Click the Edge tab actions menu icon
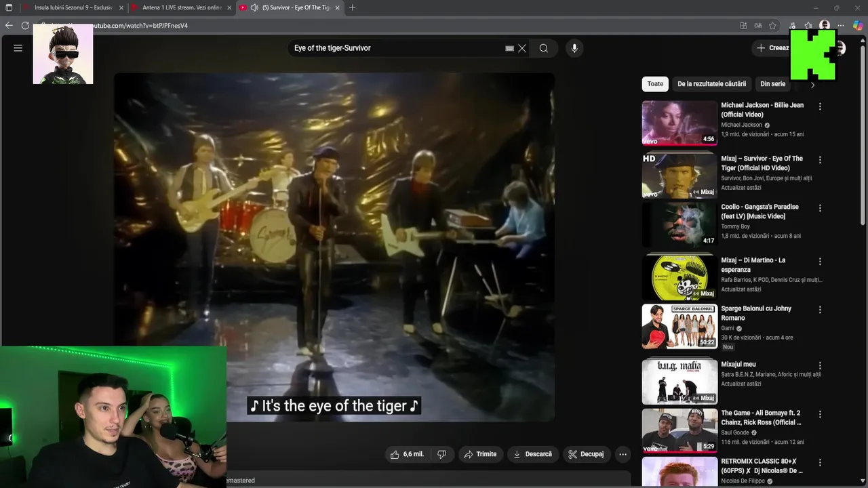The height and width of the screenshot is (488, 868). [x=9, y=7]
